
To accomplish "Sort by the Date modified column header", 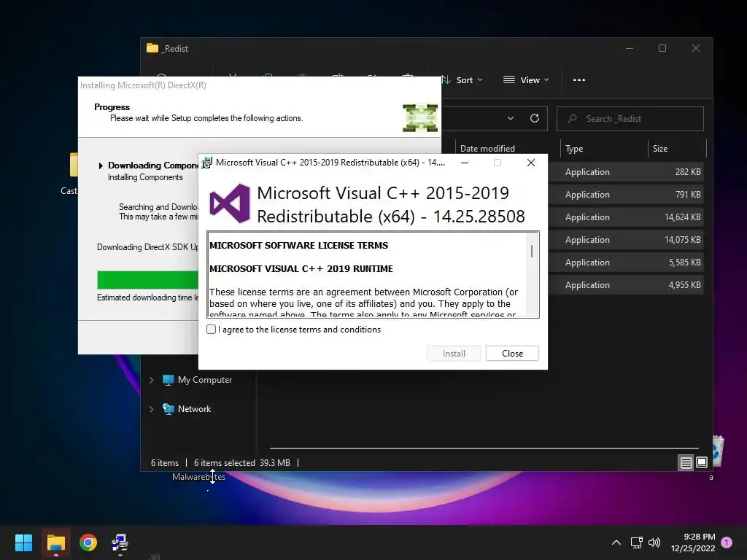I will (x=487, y=149).
